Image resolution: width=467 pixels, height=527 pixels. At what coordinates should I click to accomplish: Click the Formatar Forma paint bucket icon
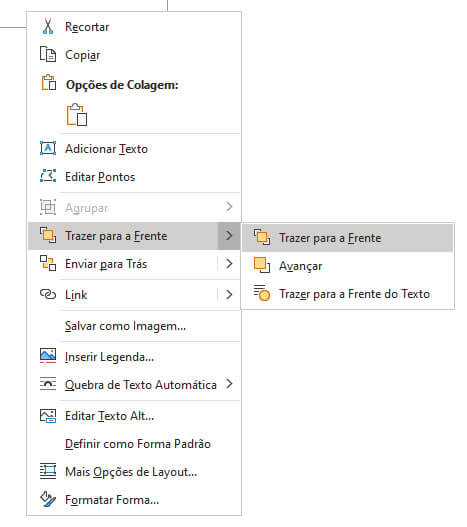[x=48, y=499]
